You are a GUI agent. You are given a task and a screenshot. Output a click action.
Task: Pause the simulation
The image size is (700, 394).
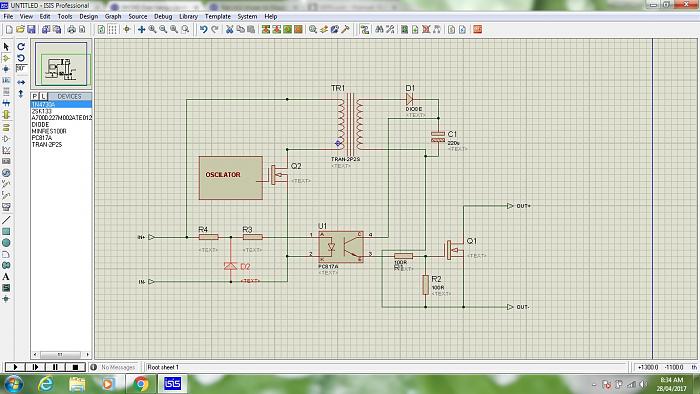click(x=55, y=367)
